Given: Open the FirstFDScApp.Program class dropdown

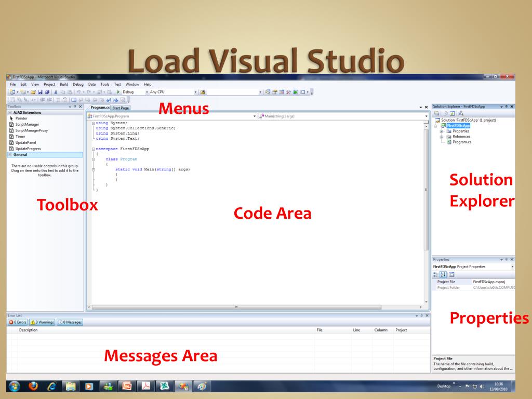Looking at the screenshot, I should tap(255, 116).
